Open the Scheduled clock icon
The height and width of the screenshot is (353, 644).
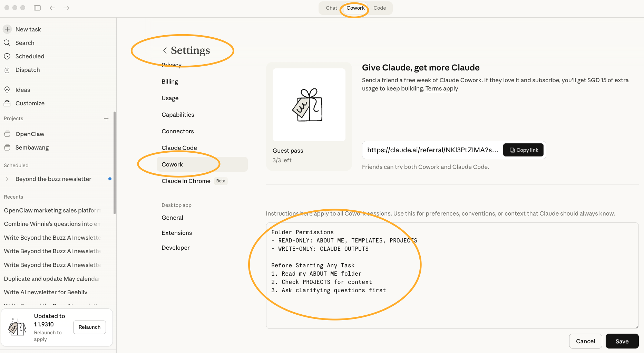7,56
